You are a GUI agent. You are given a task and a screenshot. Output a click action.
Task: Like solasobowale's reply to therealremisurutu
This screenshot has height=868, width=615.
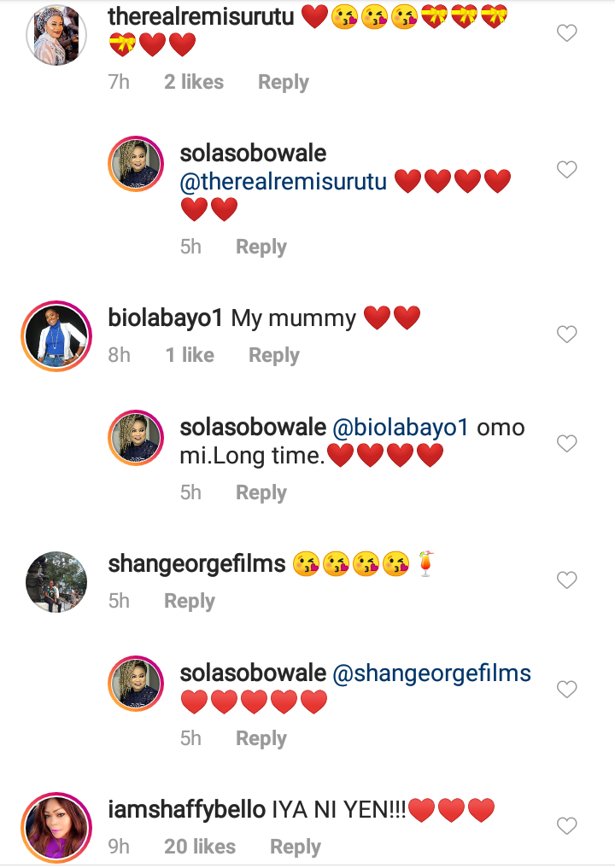(x=566, y=170)
